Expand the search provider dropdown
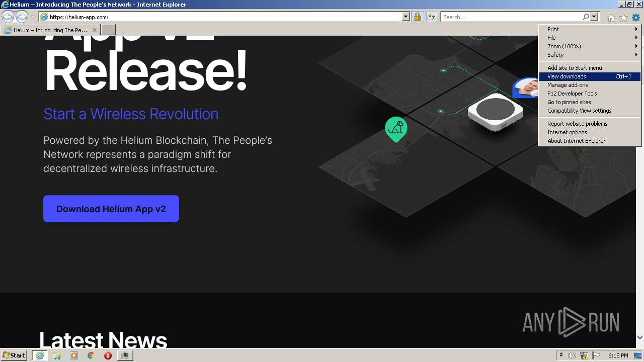 (594, 17)
